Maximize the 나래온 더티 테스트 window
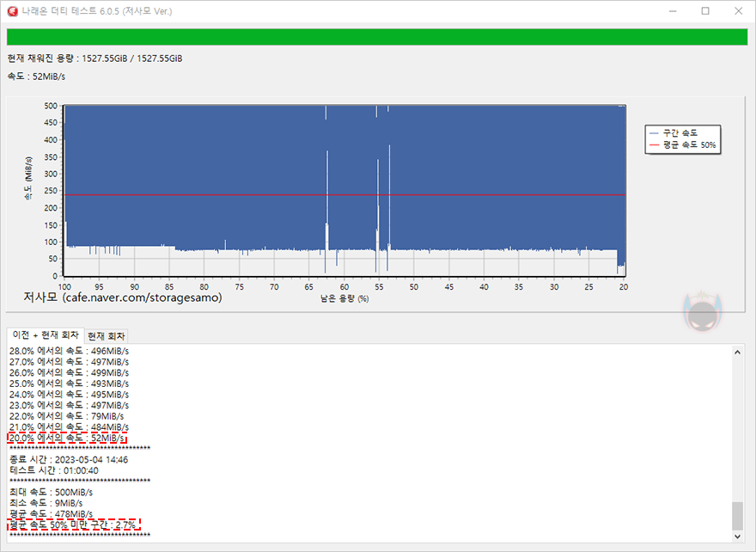 pyautogui.click(x=705, y=11)
